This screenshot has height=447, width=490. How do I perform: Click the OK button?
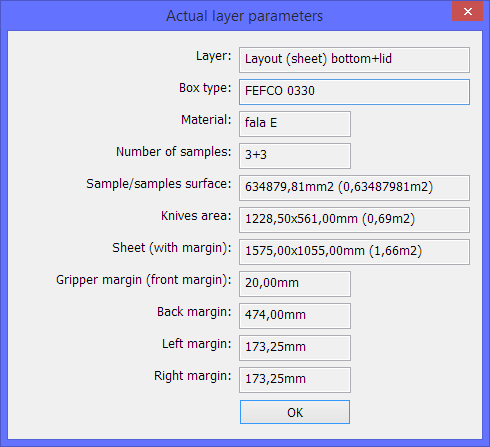(x=295, y=412)
